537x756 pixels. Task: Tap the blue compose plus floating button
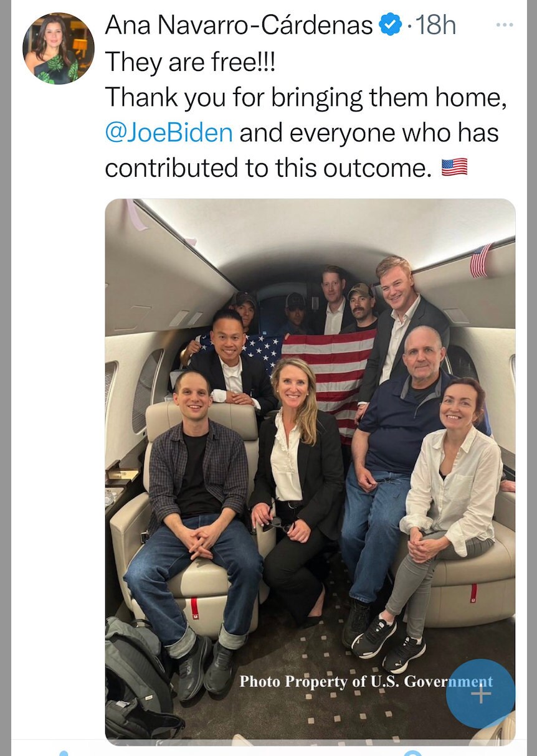coord(480,693)
